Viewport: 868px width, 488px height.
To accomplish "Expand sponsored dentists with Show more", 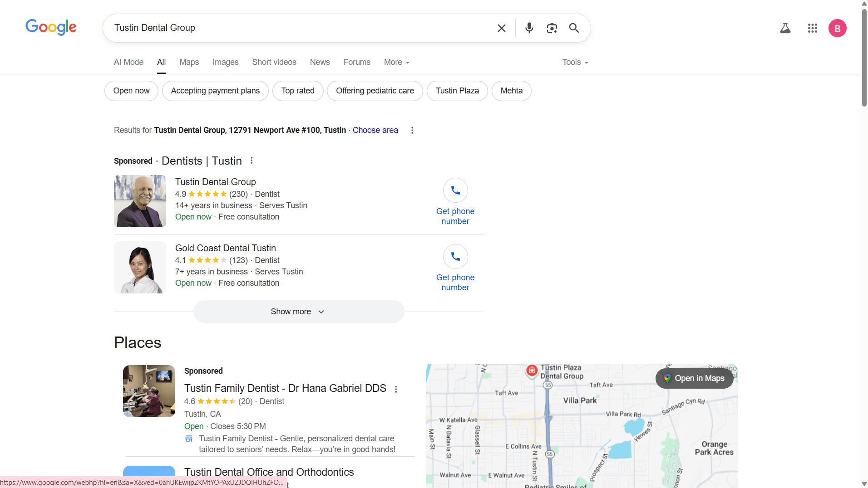I will pos(299,312).
